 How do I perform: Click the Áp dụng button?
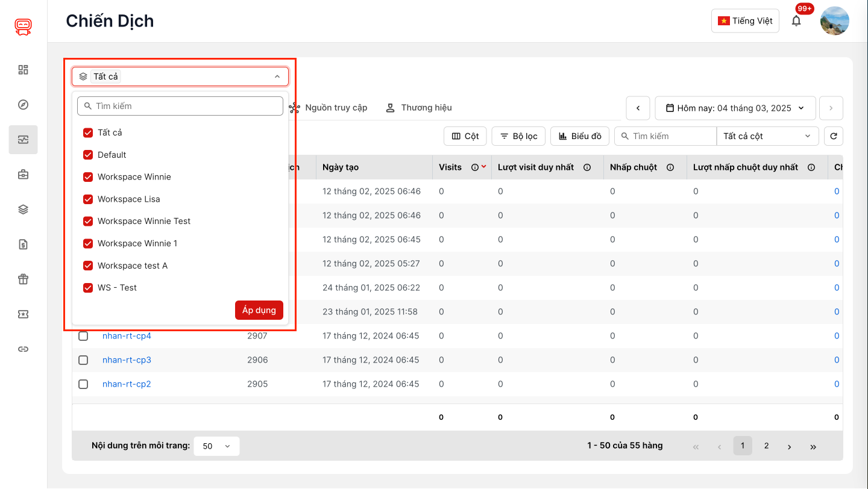[x=259, y=310]
